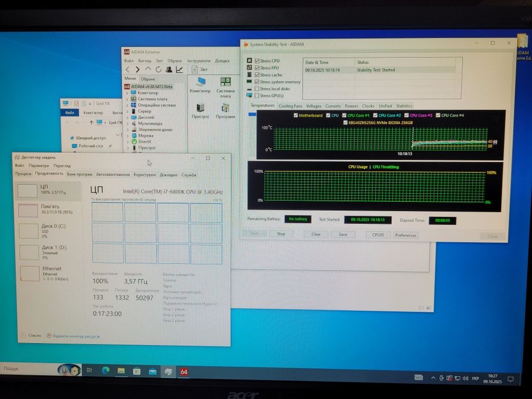Screen dimensions: 532x399
Task: Enable Stress local disks checkbox
Action: click(x=257, y=89)
